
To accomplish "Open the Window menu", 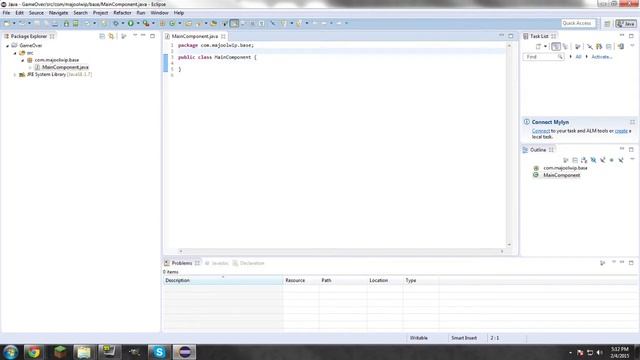I will 159,13.
